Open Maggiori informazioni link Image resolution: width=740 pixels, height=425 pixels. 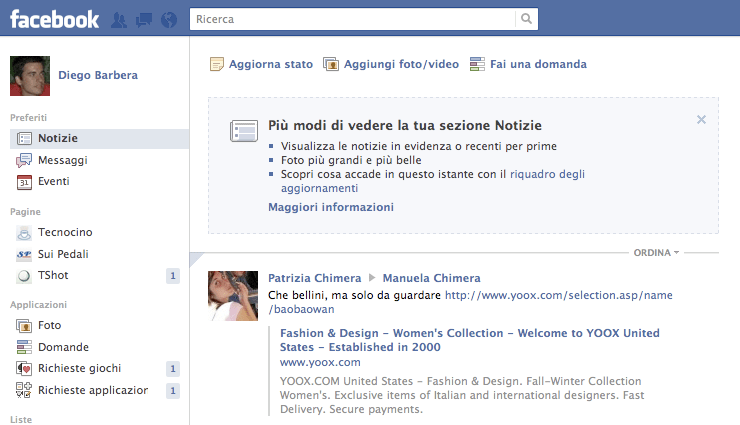[330, 207]
